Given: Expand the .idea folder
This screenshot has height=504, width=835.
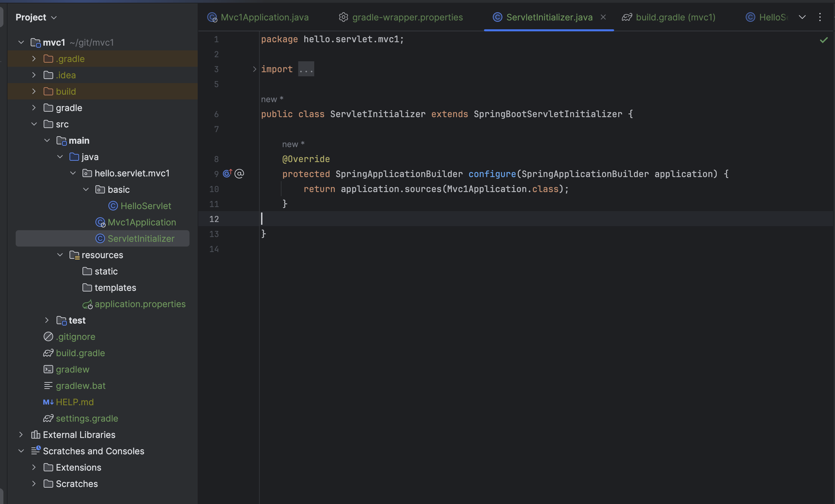Looking at the screenshot, I should pos(34,75).
